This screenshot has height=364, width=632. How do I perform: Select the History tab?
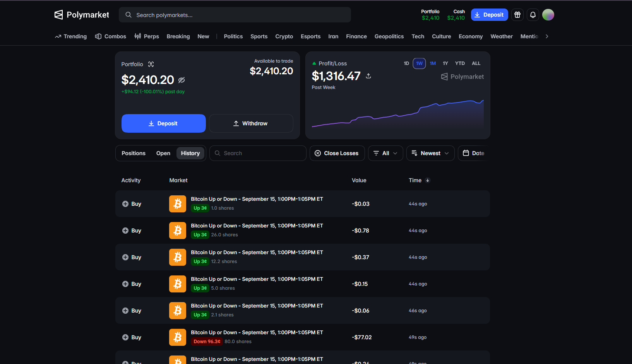190,153
